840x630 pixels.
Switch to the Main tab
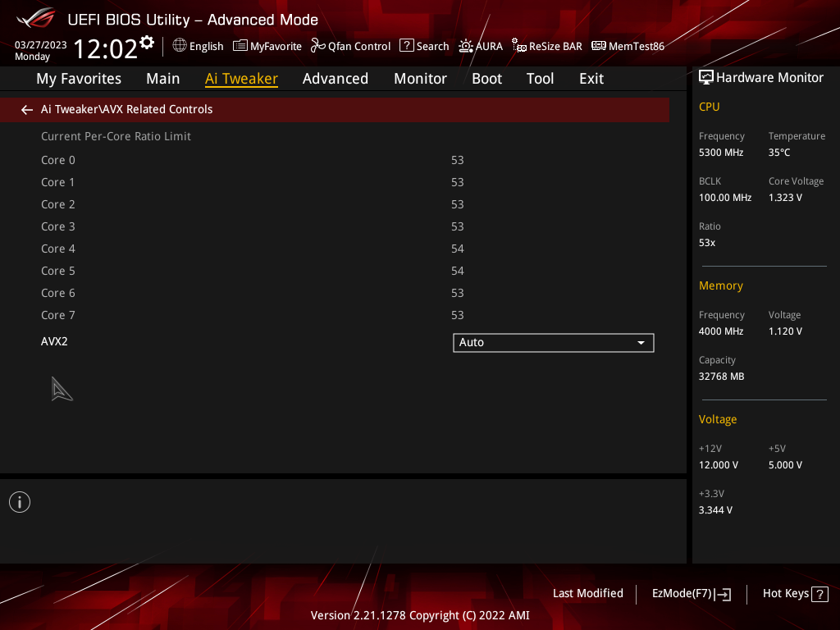163,79
